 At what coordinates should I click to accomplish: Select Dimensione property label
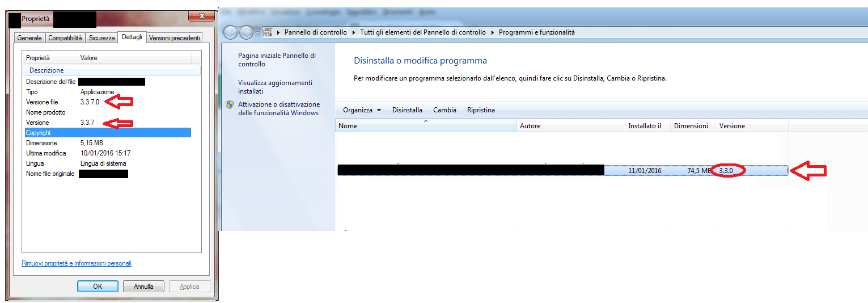(x=41, y=143)
